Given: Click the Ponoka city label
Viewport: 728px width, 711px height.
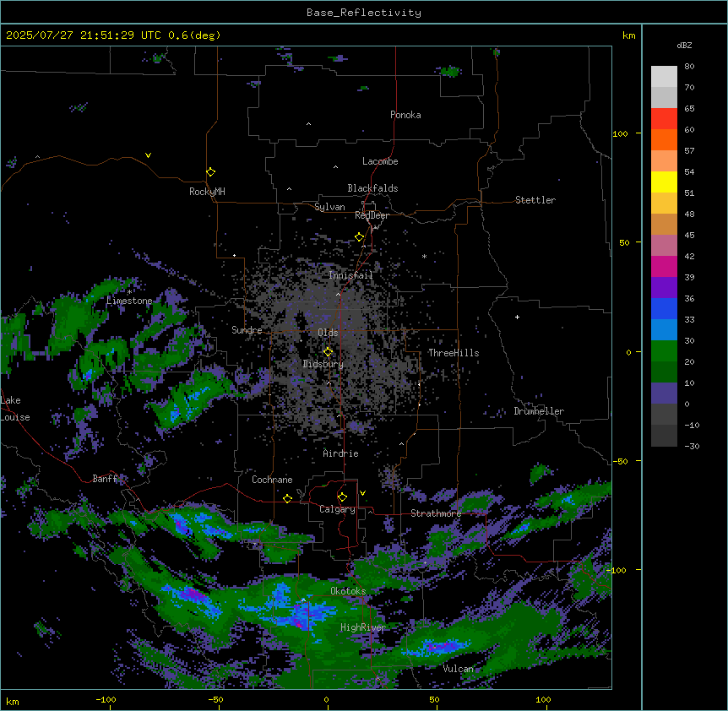Looking at the screenshot, I should [405, 115].
